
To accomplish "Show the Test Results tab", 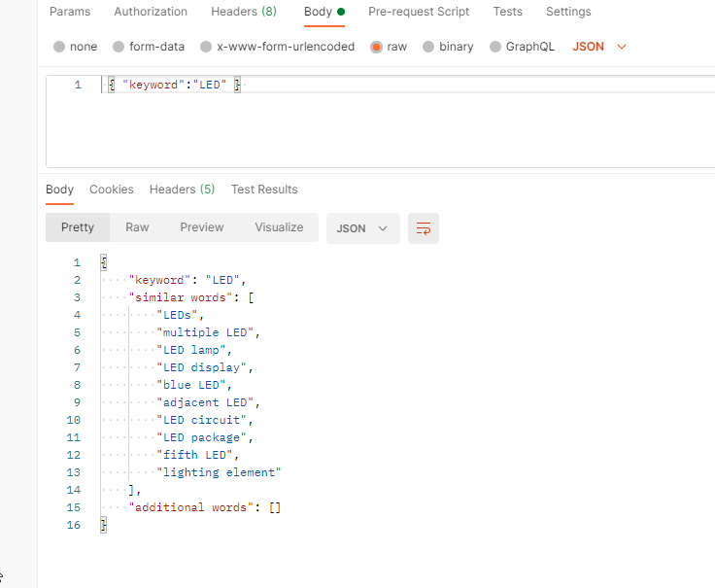I will click(264, 190).
